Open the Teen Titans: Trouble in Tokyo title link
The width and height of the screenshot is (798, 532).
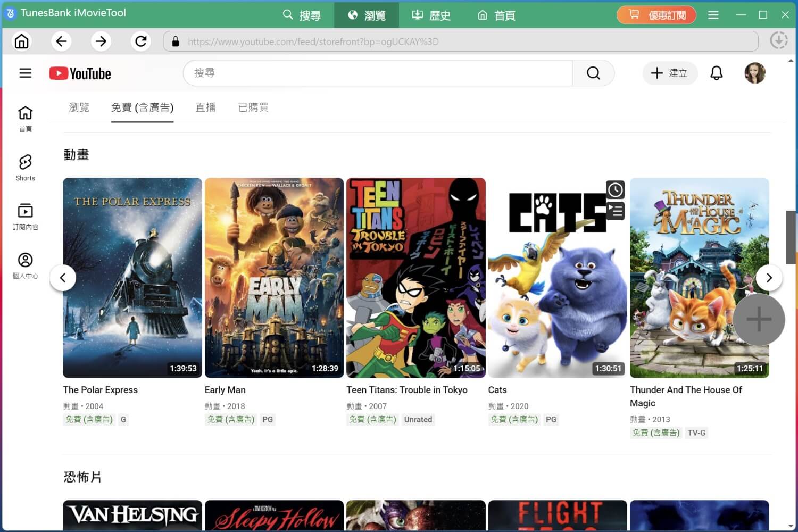tap(406, 390)
